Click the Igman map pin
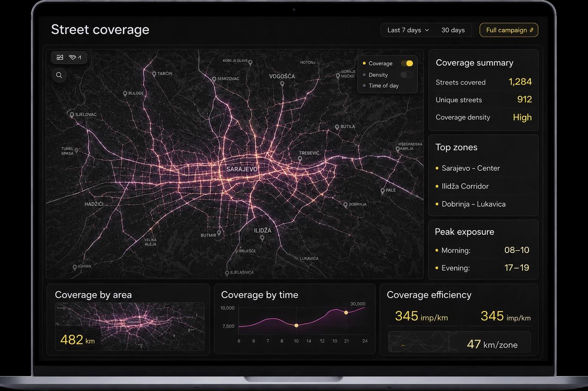 pyautogui.click(x=75, y=268)
